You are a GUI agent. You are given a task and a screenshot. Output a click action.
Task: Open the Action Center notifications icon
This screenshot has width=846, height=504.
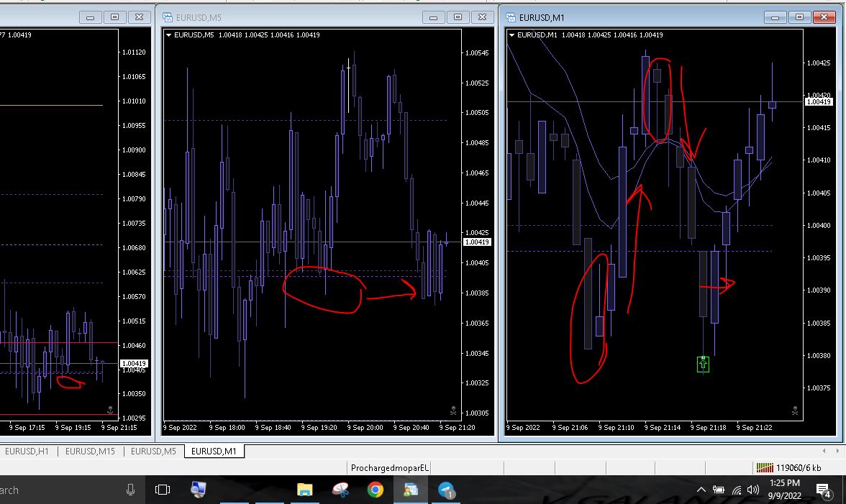pos(823,490)
